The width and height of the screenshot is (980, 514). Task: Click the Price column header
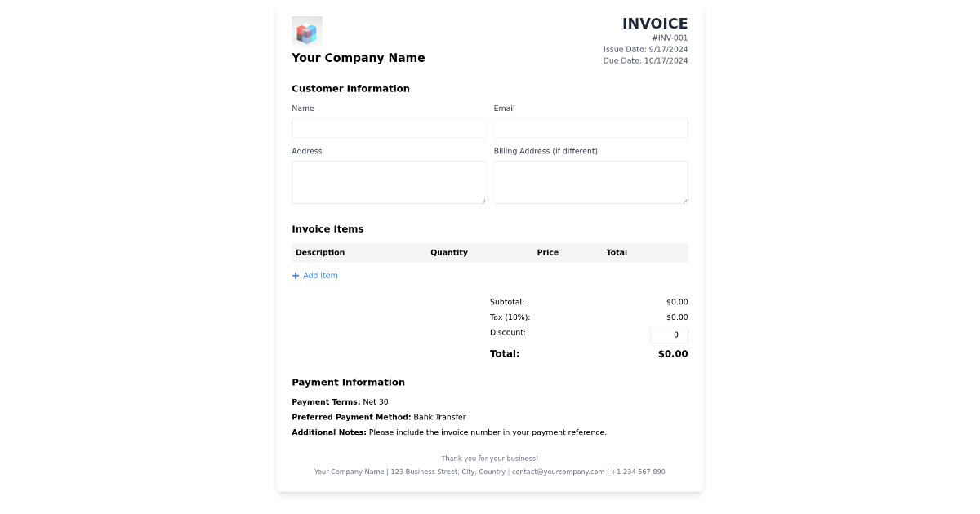click(547, 252)
